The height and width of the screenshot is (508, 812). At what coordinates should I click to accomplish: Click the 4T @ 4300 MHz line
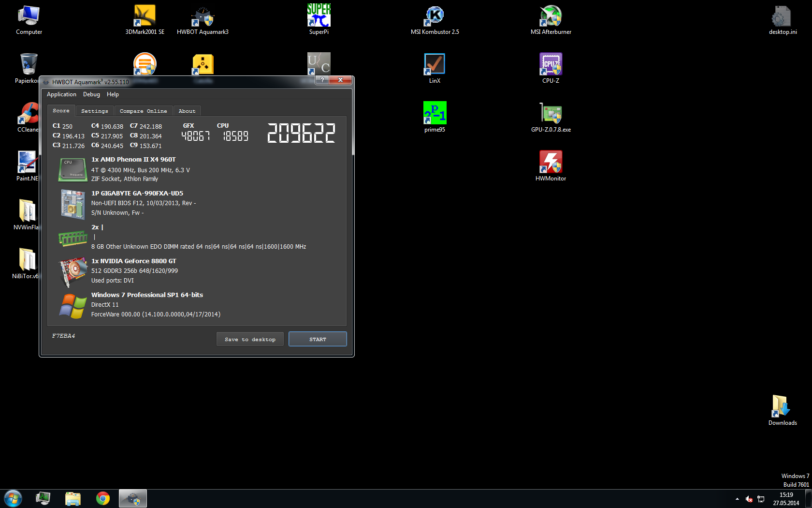(141, 170)
